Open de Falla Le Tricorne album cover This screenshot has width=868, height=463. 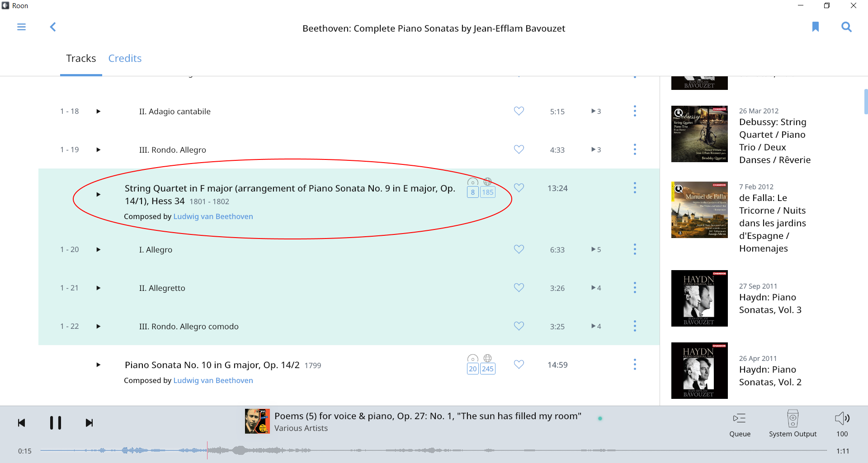pyautogui.click(x=699, y=210)
